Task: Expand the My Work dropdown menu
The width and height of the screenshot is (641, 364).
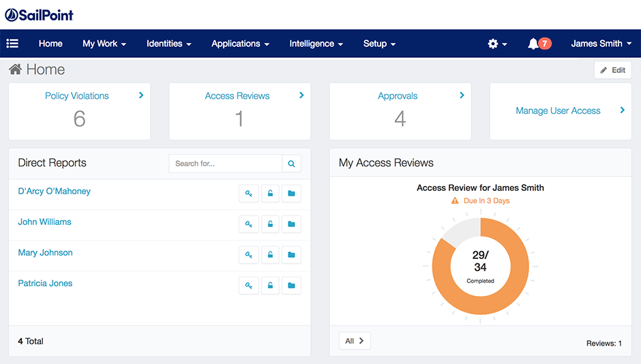Action: (104, 44)
